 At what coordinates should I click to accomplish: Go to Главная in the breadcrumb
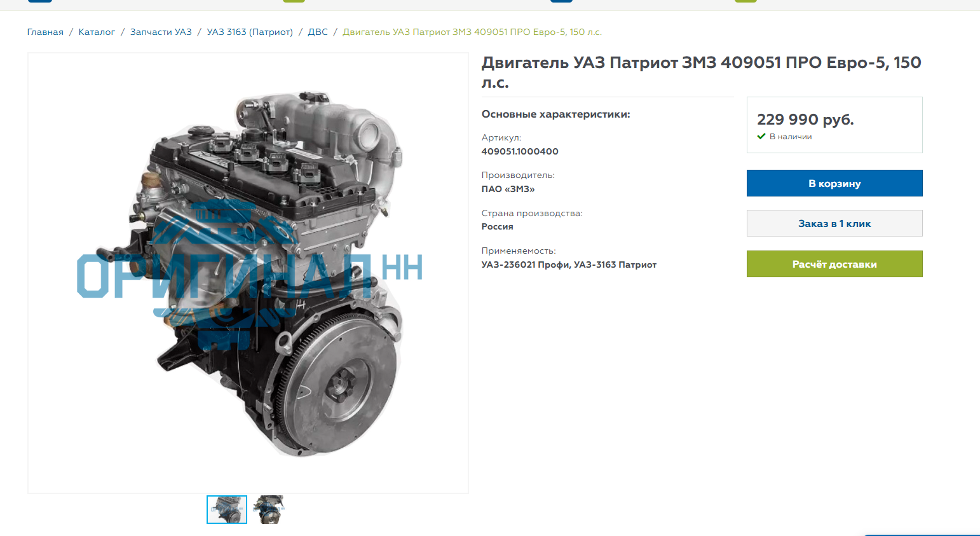45,32
